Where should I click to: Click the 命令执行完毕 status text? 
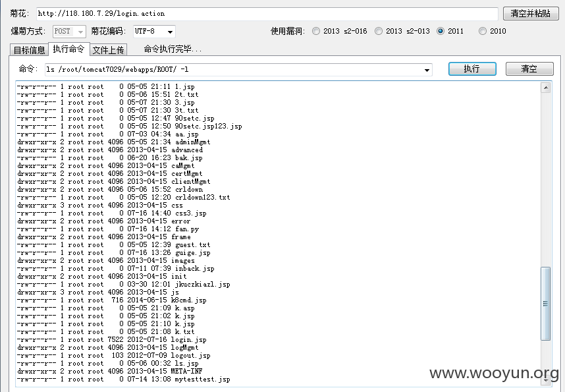point(173,49)
